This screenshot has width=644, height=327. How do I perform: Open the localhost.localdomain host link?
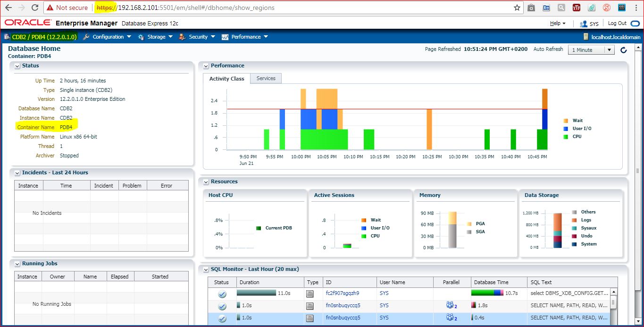click(x=615, y=37)
